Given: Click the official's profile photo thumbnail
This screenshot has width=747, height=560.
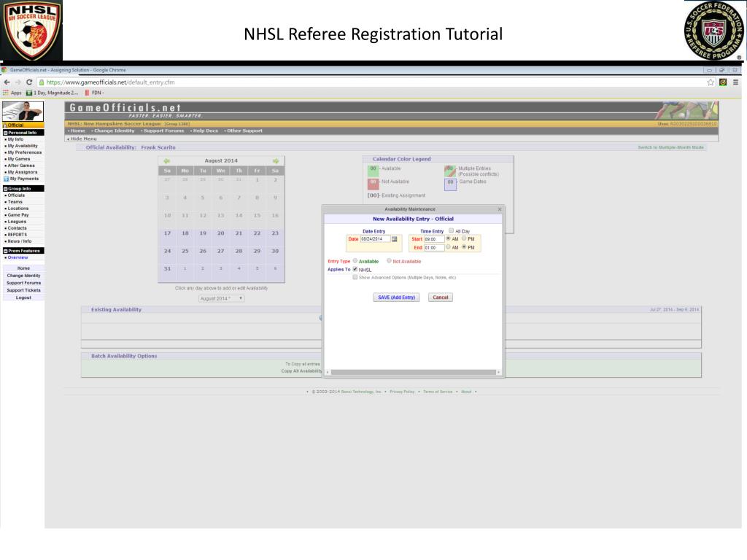Looking at the screenshot, I should pos(23,111).
